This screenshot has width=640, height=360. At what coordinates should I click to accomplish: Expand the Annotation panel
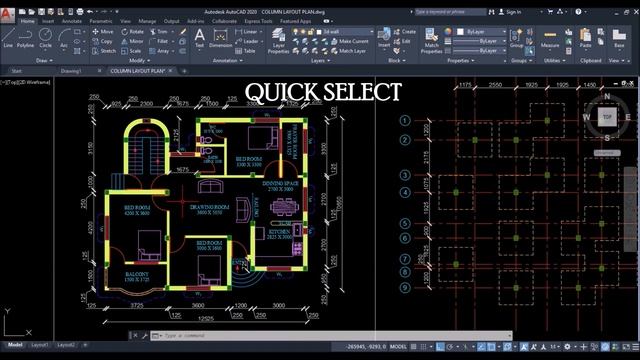pos(228,60)
